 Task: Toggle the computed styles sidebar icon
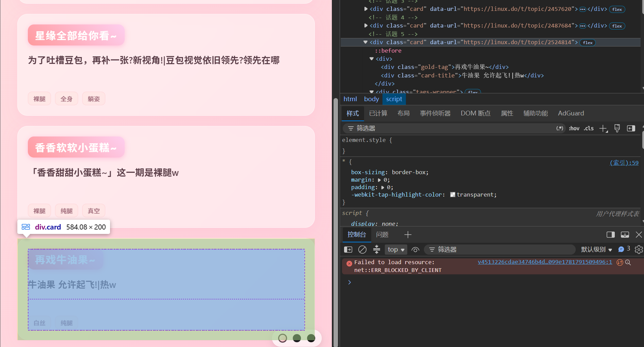(x=631, y=128)
